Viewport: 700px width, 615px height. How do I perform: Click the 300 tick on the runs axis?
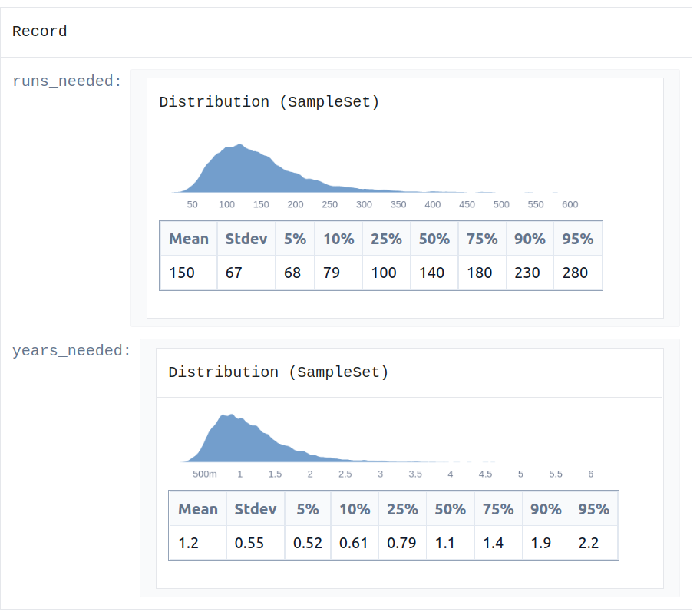tap(364, 204)
